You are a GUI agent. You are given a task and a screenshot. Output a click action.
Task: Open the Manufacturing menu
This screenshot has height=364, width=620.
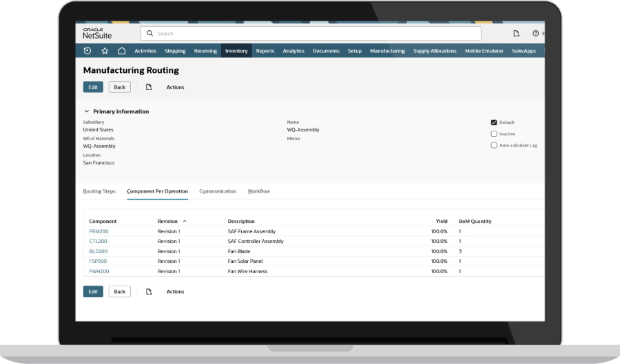(x=387, y=50)
